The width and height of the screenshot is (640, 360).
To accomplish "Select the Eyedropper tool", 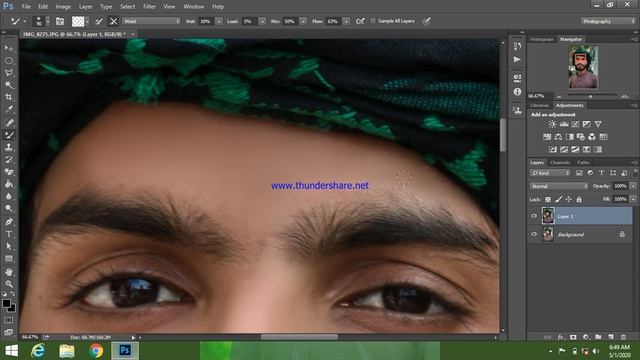I will coord(9,109).
